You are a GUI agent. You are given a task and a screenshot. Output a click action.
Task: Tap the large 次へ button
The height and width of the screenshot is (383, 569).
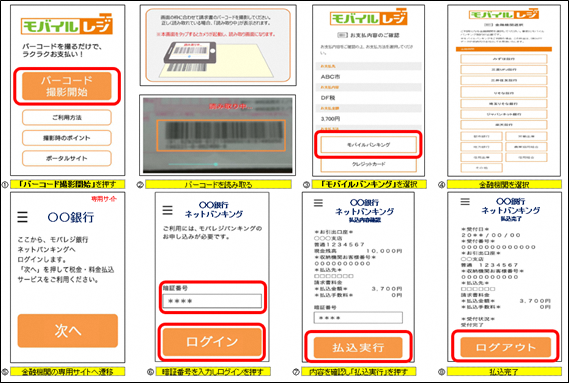click(x=67, y=331)
